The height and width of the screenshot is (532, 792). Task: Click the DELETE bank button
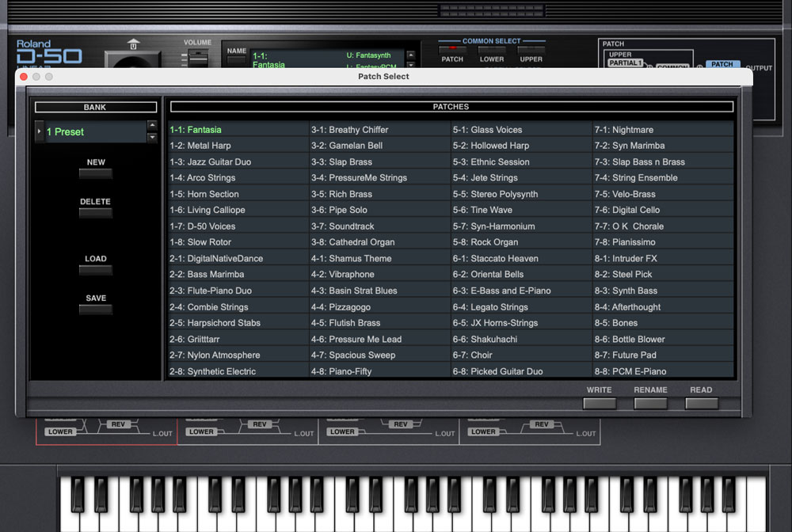[x=96, y=213]
